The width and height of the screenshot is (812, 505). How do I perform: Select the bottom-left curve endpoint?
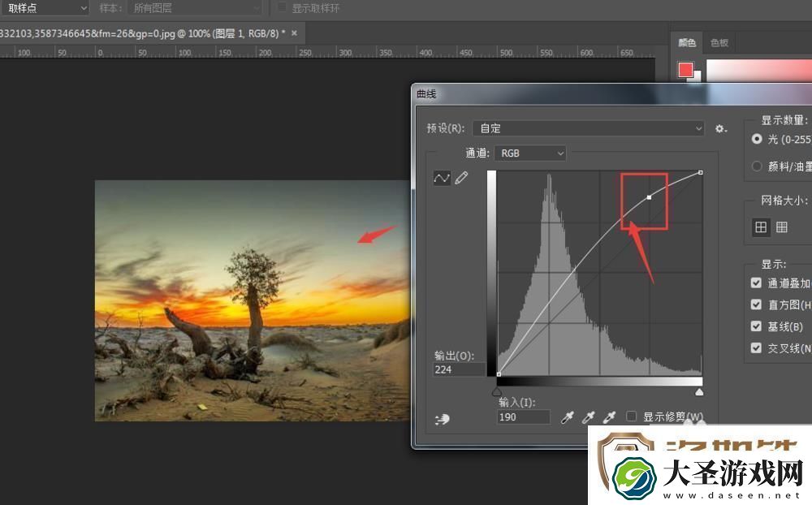pos(499,373)
